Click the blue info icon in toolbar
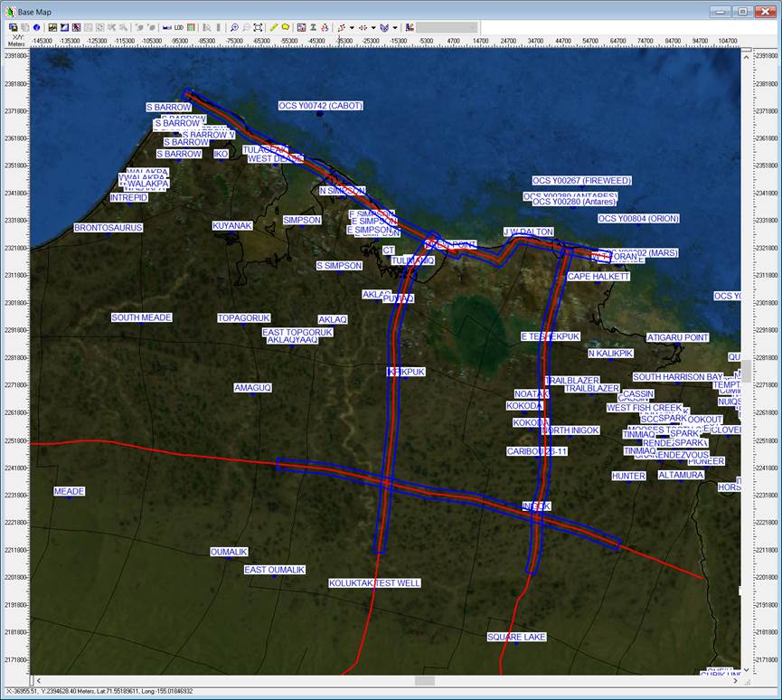Image resolution: width=782 pixels, height=700 pixels. coord(37,28)
